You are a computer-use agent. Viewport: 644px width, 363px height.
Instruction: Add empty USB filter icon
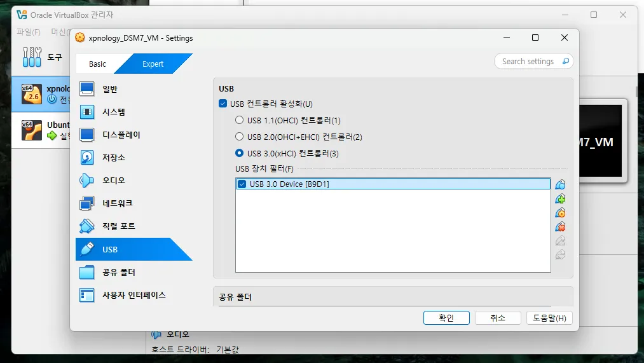click(x=560, y=185)
